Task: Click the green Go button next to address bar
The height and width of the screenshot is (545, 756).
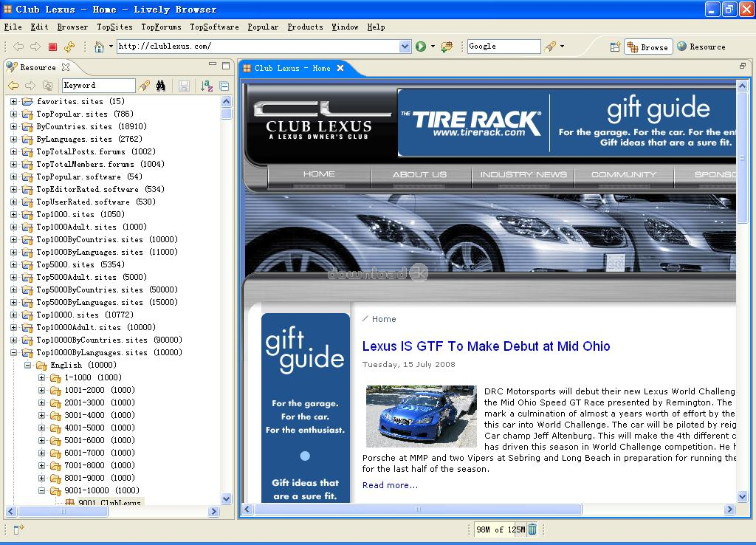Action: pyautogui.click(x=420, y=47)
